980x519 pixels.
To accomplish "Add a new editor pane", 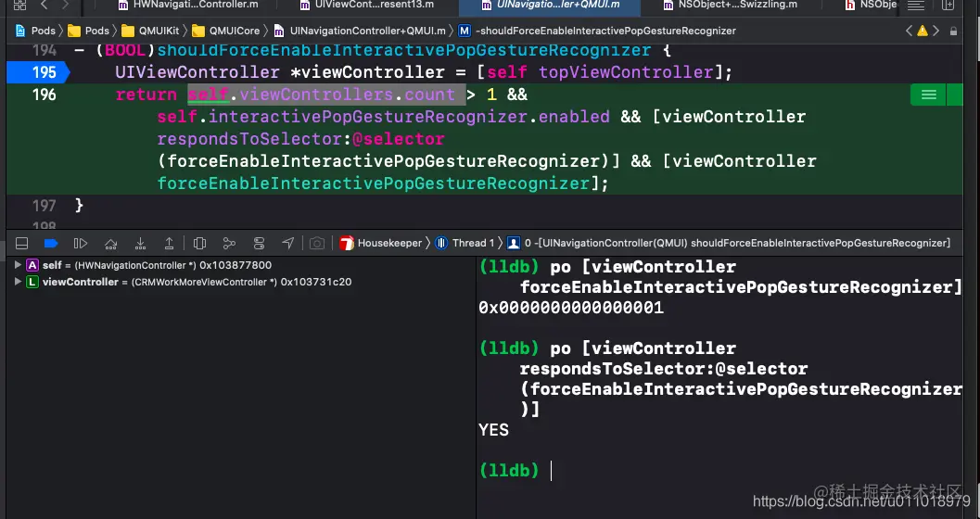I will tap(948, 6).
